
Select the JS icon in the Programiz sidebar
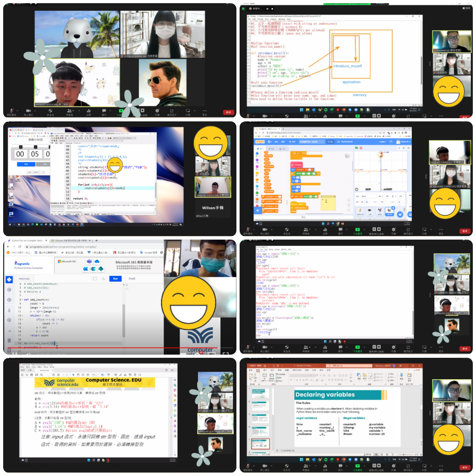(9, 330)
